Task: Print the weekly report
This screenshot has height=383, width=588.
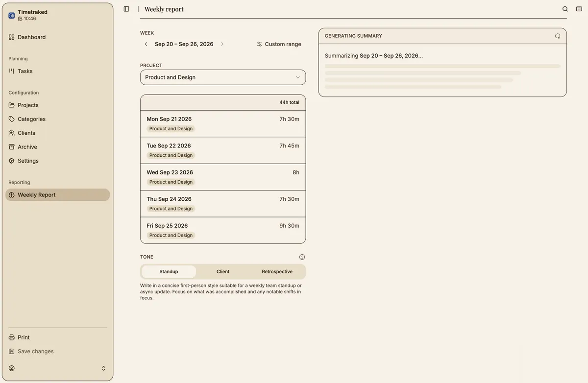Action: point(57,337)
